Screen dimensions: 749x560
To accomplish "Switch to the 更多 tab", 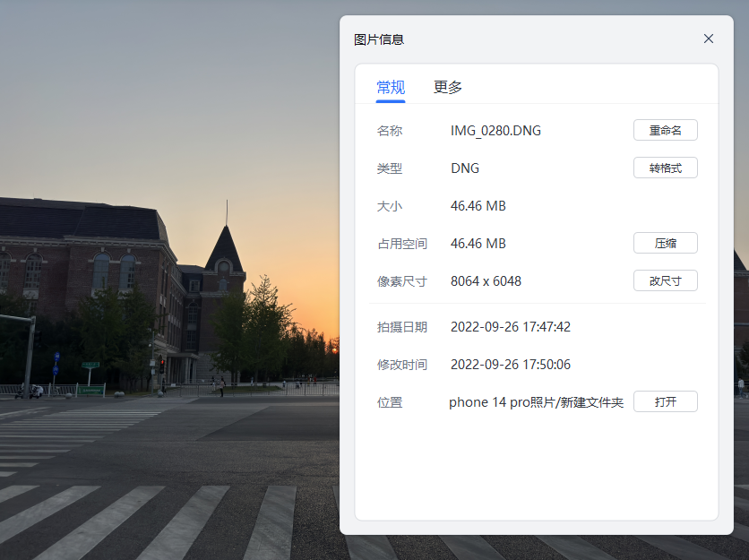I will click(x=448, y=88).
